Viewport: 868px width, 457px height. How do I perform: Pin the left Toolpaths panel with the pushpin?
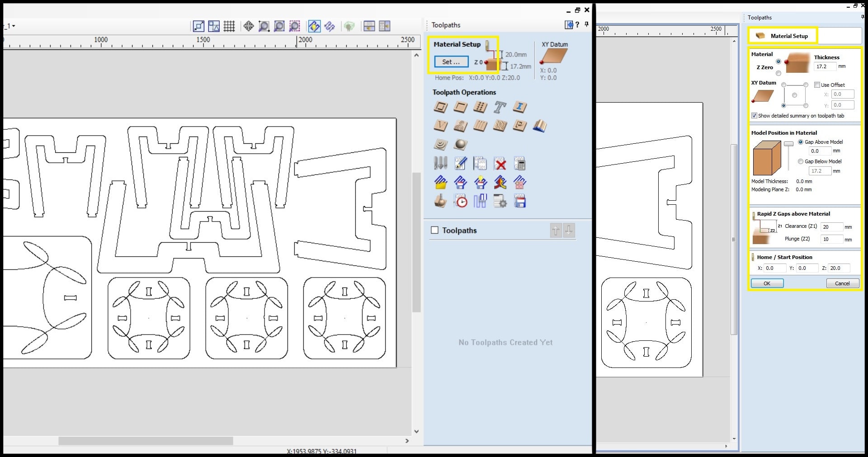(x=587, y=24)
